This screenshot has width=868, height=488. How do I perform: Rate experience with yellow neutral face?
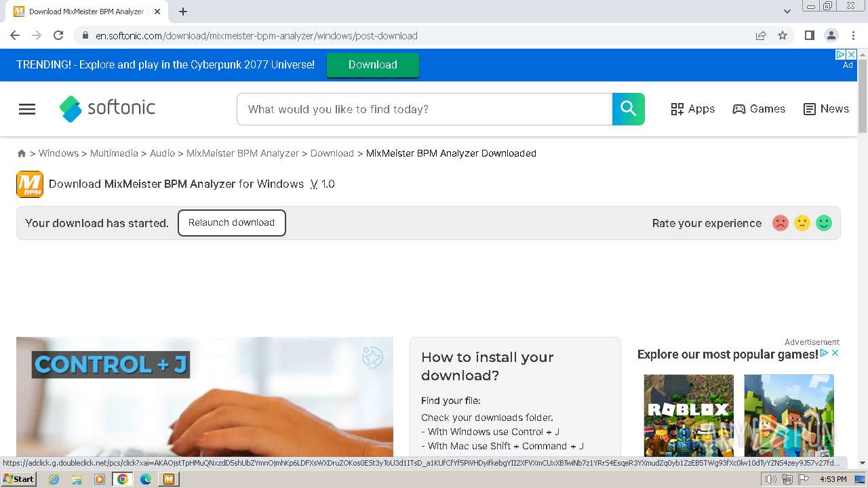(x=802, y=223)
